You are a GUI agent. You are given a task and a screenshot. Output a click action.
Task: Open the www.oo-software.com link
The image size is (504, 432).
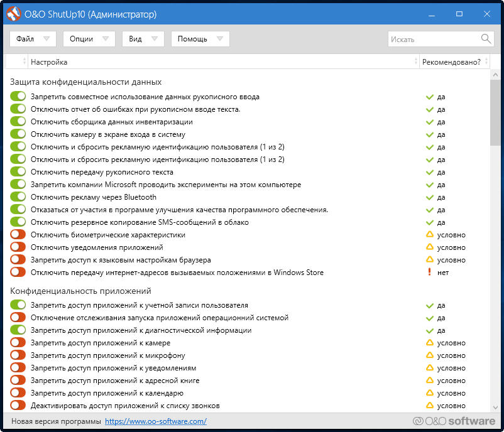156,421
